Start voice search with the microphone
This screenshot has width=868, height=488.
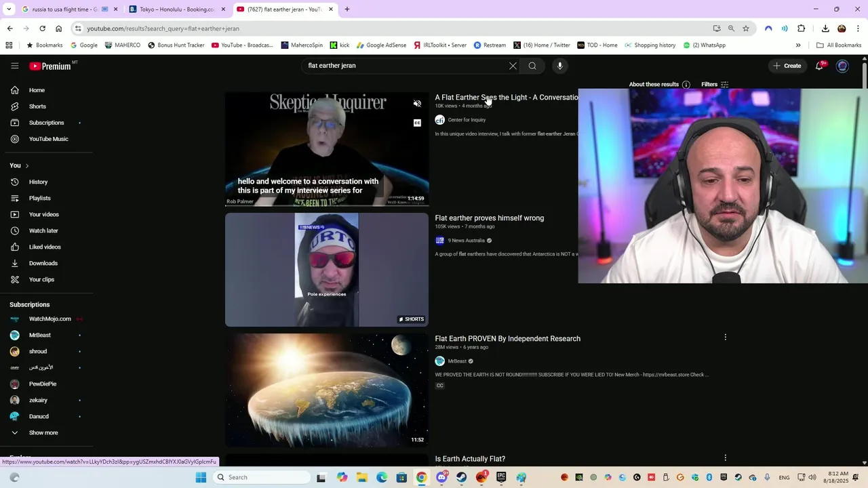pos(559,66)
